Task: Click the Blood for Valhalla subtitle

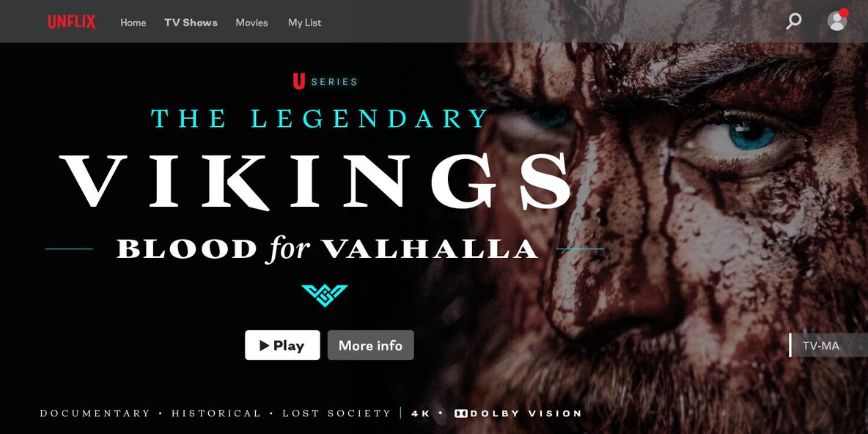Action: pos(327,249)
